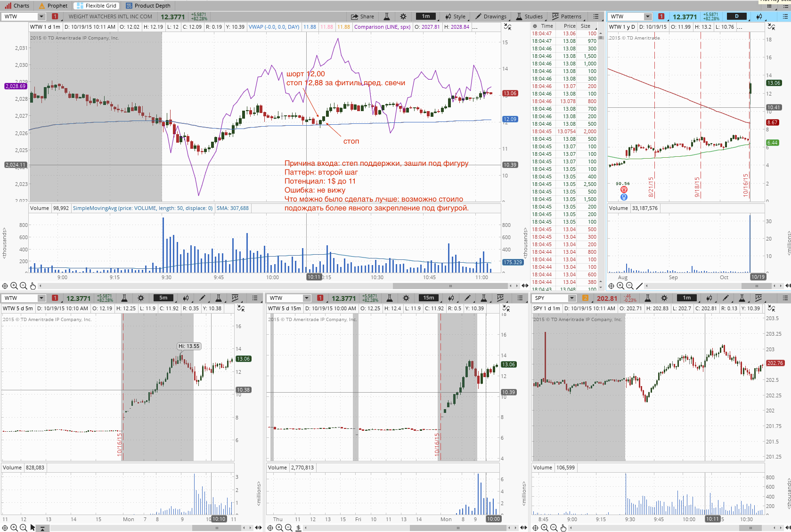Change the 1m timeframe on SPY chart
Image resolution: width=791 pixels, height=532 pixels.
(x=687, y=298)
